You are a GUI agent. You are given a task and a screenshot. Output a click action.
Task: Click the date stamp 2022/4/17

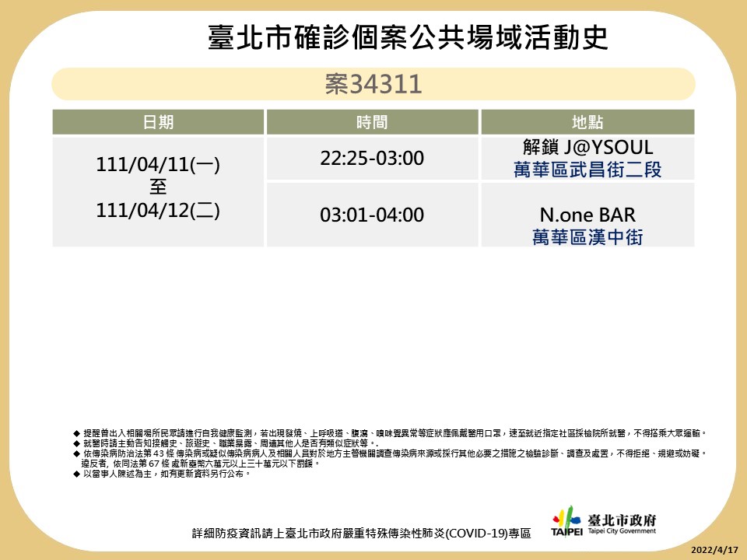[714, 550]
